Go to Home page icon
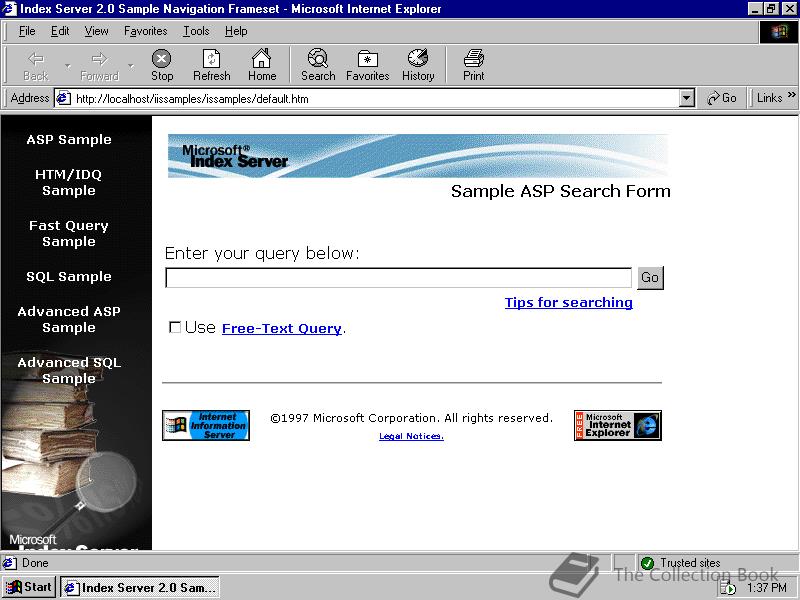Screen dimensions: 800x600 (262, 66)
